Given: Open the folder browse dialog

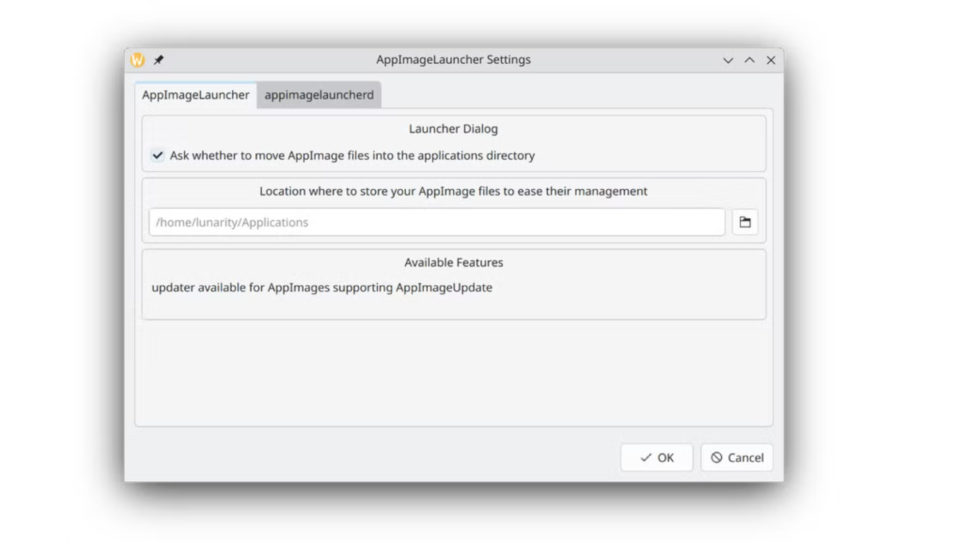Looking at the screenshot, I should point(745,222).
